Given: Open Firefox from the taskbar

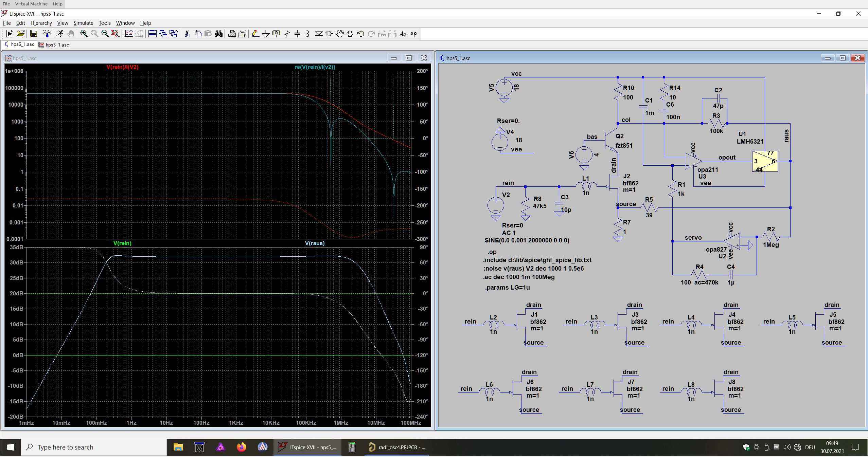Looking at the screenshot, I should [242, 447].
